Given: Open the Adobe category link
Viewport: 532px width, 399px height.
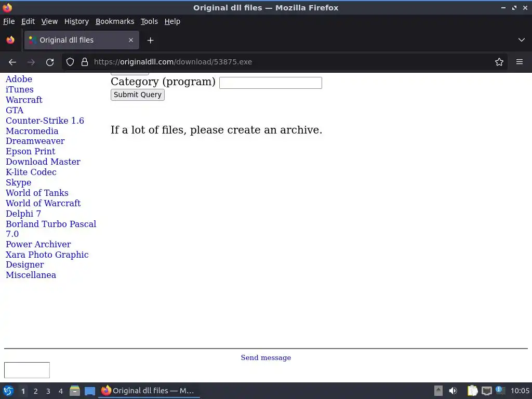Looking at the screenshot, I should tap(19, 79).
